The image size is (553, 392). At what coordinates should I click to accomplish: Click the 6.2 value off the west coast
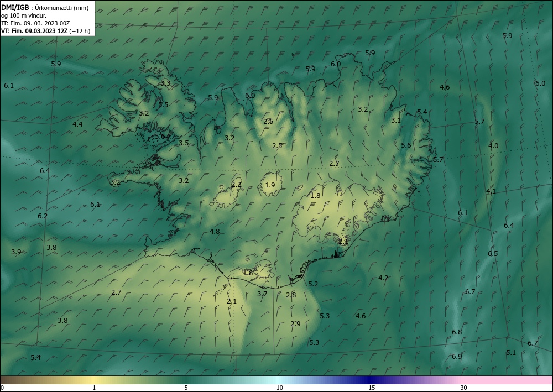pyautogui.click(x=43, y=216)
